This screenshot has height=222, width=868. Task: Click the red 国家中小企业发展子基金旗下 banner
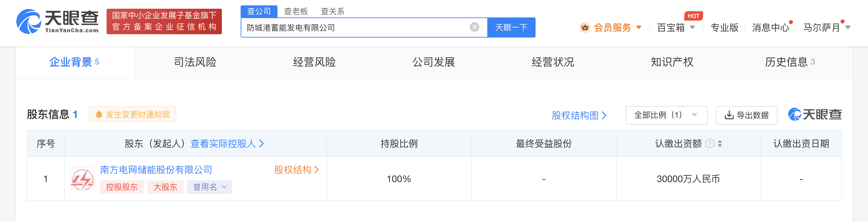[164, 21]
